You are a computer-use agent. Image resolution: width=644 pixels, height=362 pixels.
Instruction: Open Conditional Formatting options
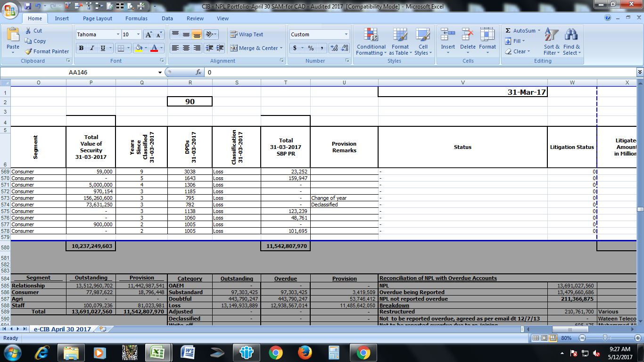[371, 41]
